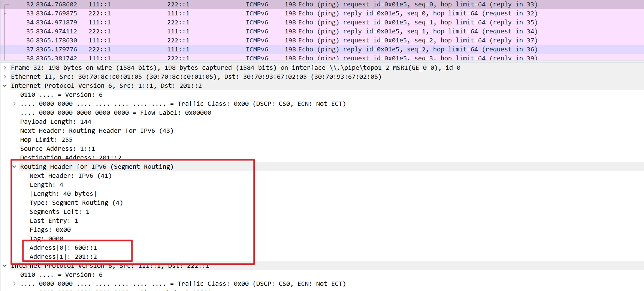Image resolution: width=644 pixels, height=291 pixels.
Task: Collapse the outer IPv6 header with Src 1::1
Action: [x=5, y=85]
